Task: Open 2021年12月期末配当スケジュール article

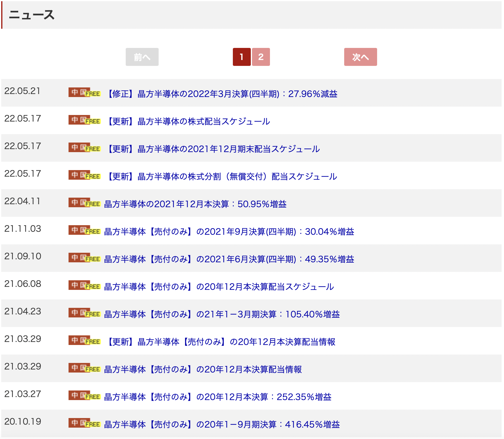Action: point(212,149)
